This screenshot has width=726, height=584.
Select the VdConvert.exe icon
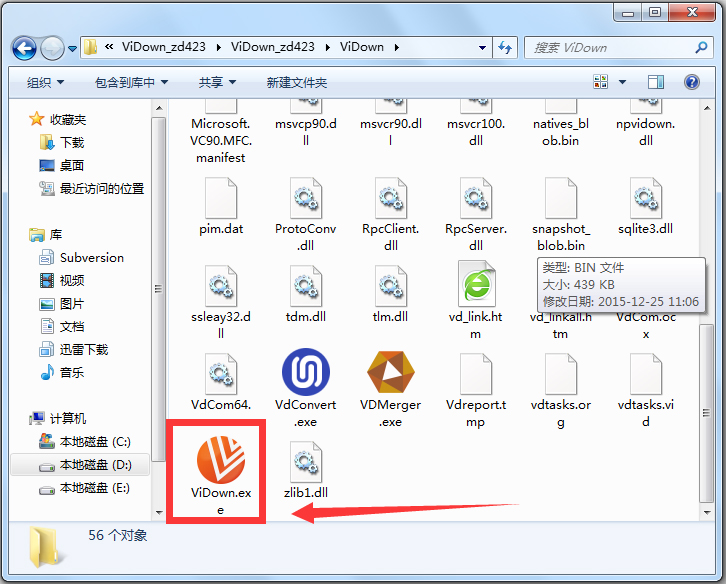pos(306,372)
